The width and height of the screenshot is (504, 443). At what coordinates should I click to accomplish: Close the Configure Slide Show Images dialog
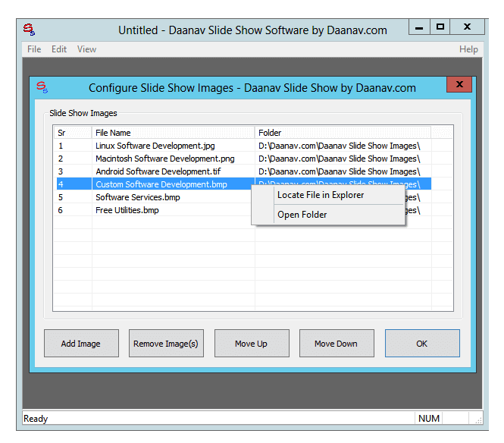[459, 84]
